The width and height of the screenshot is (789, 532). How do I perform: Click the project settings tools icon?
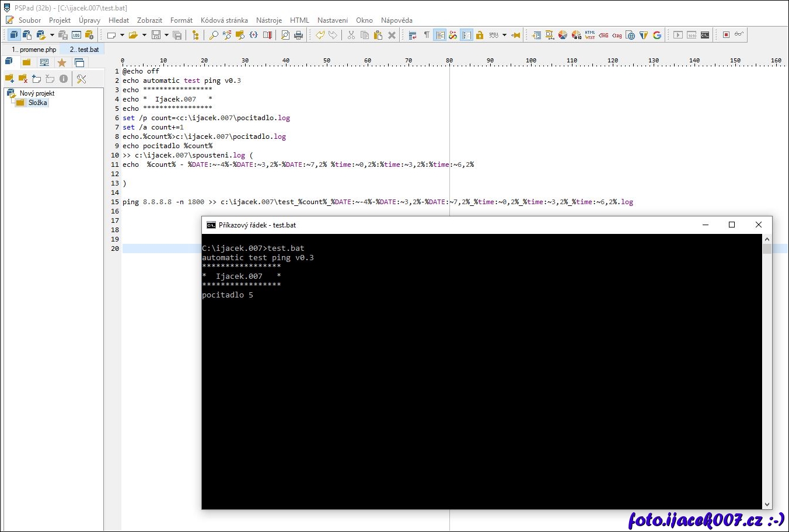(82, 79)
